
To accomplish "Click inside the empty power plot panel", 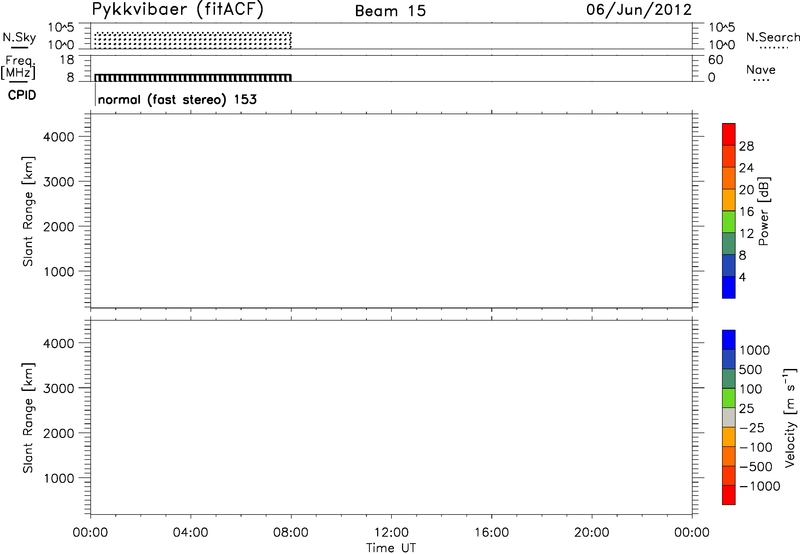I will [391, 211].
